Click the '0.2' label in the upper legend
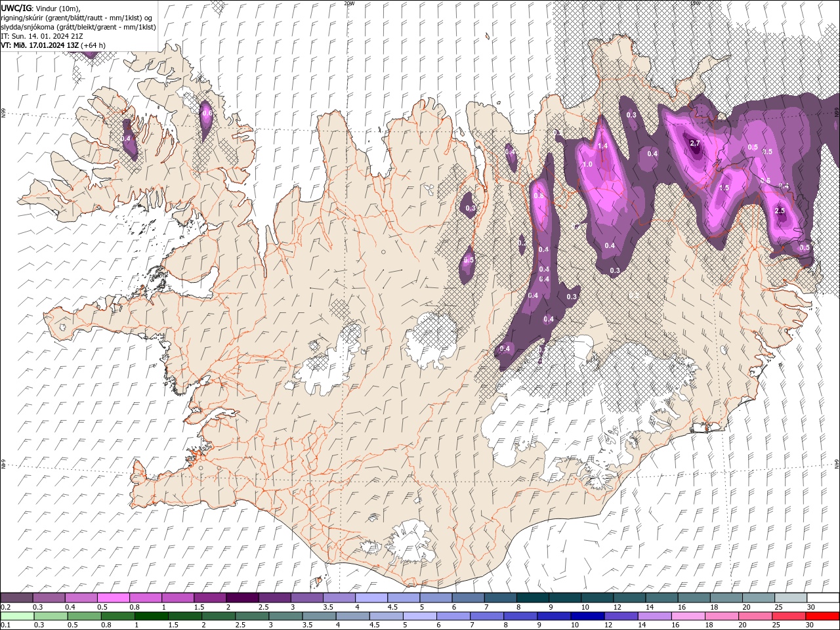 (5, 607)
